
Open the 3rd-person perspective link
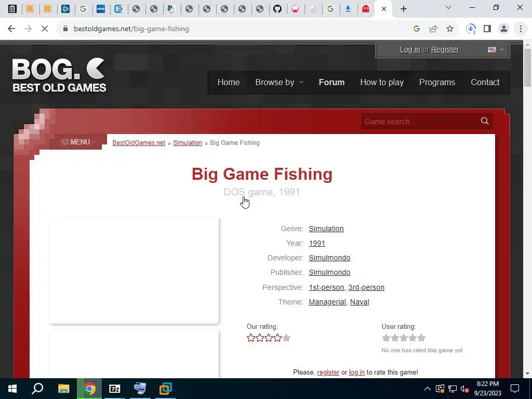coord(366,287)
